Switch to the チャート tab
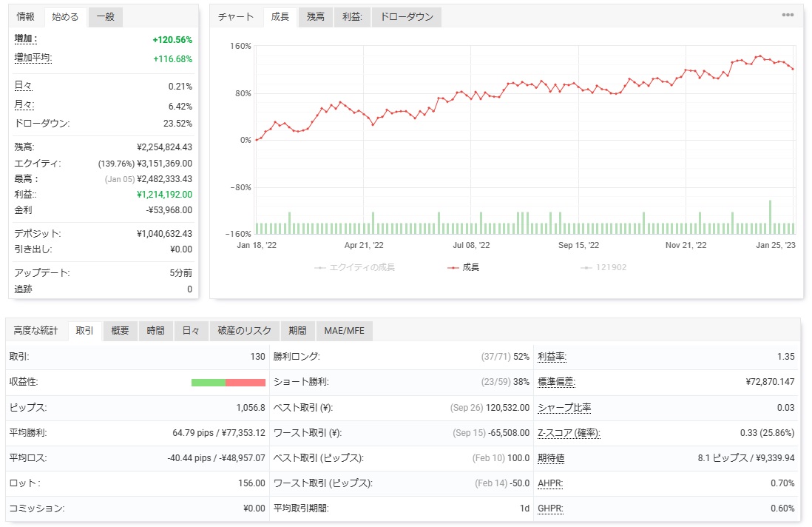Image resolution: width=812 pixels, height=527 pixels. coord(236,16)
